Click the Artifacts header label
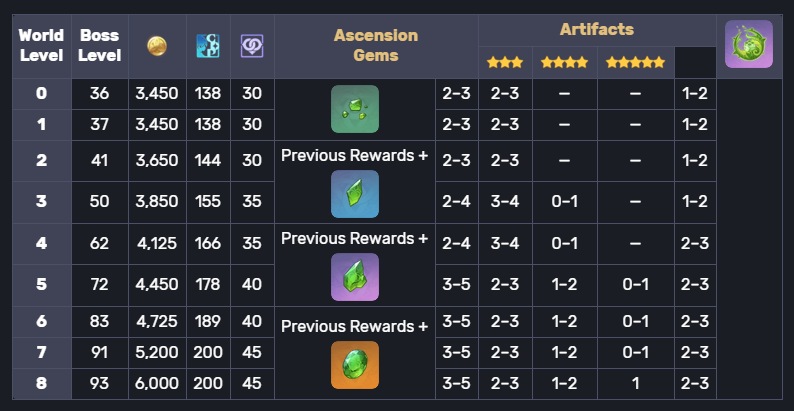The width and height of the screenshot is (794, 411). click(x=597, y=30)
